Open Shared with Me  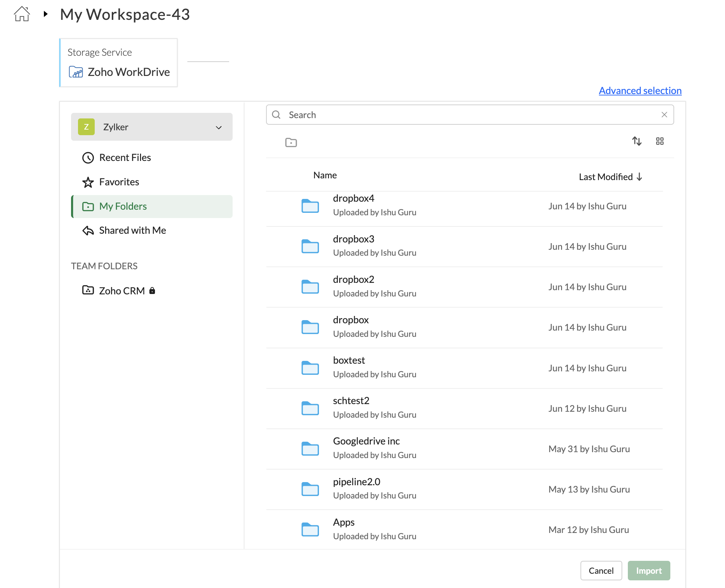132,230
